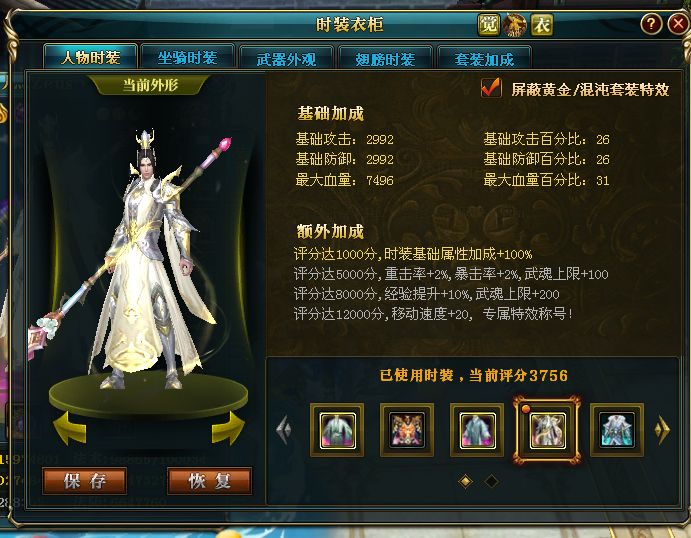Open the 武器外观 tab
The width and height of the screenshot is (691, 538).
(x=286, y=59)
